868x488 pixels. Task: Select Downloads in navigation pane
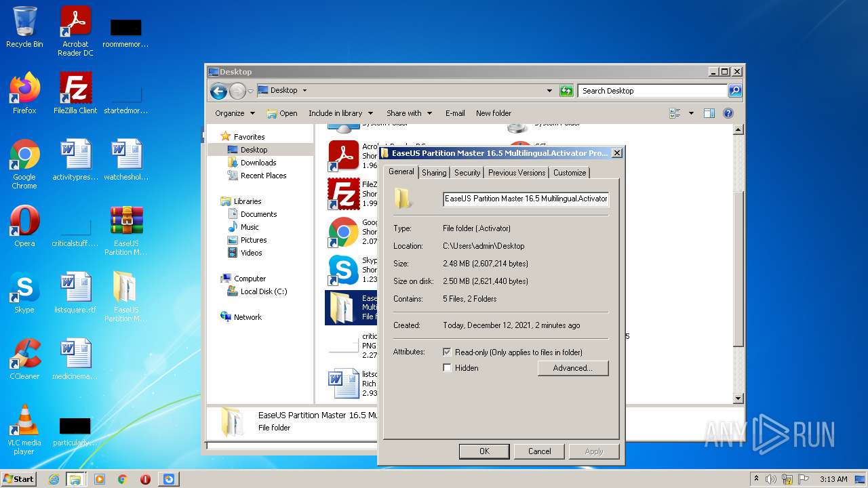(x=258, y=163)
